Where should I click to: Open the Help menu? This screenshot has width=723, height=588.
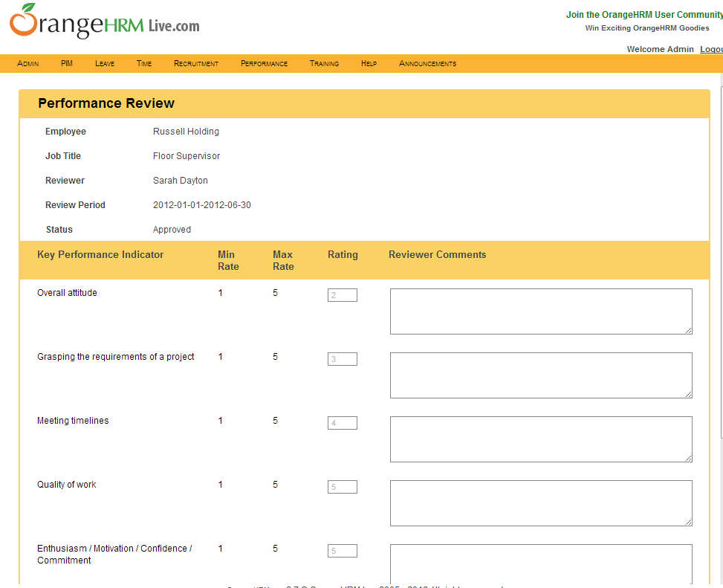[x=369, y=64]
